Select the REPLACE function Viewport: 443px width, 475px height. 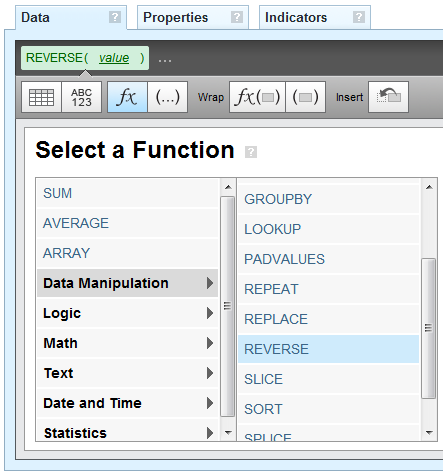click(328, 319)
